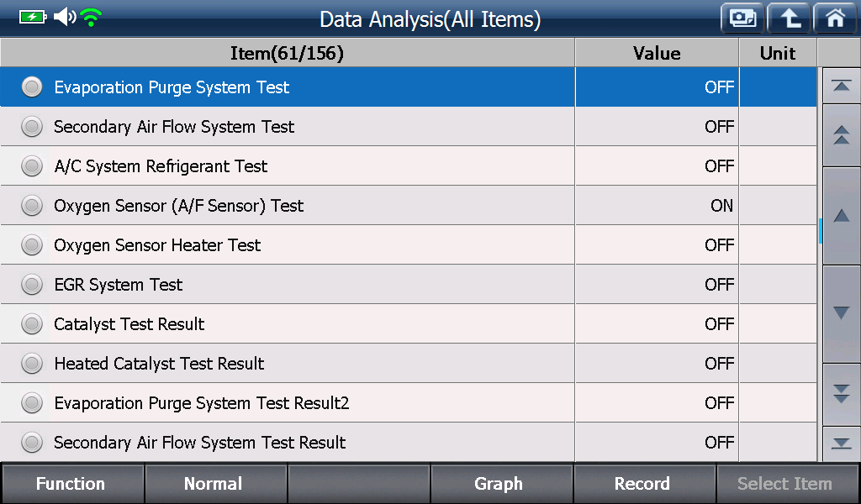The height and width of the screenshot is (504, 861).
Task: Jump to bottom of list arrow
Action: [841, 444]
